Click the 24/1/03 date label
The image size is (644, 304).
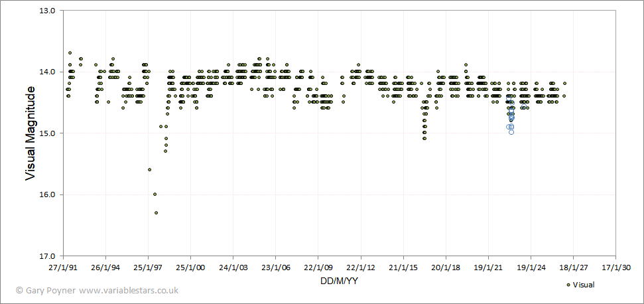coord(233,268)
